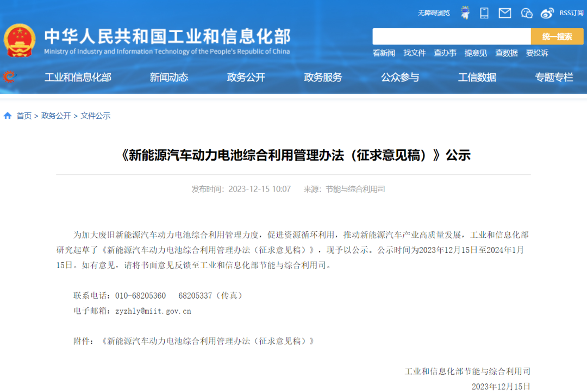
Task: Select 查数据 search shortcut
Action: (507, 53)
